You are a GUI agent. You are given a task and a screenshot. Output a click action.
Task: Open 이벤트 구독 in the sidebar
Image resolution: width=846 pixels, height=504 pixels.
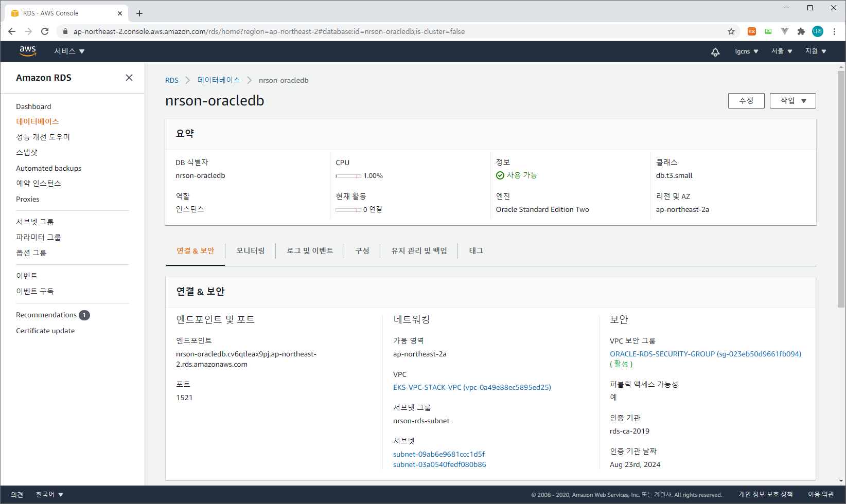pos(35,292)
